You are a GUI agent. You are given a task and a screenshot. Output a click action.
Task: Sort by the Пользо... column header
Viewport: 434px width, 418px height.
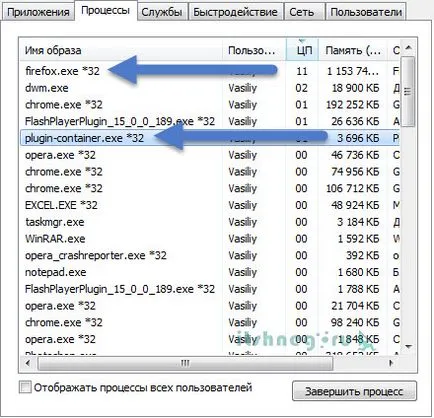click(254, 50)
